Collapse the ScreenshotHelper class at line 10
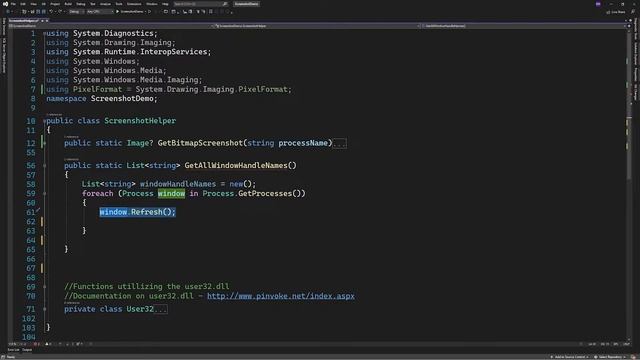640x360 pixels. [x=44, y=121]
